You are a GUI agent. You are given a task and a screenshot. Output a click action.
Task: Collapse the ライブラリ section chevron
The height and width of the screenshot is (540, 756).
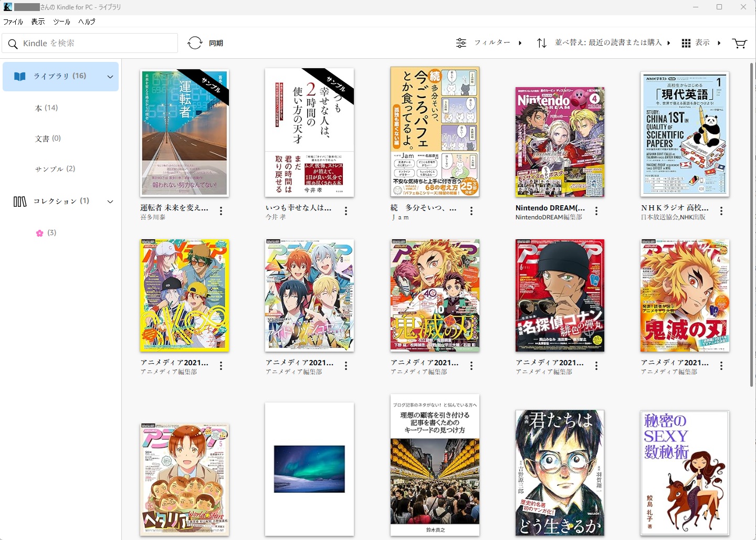point(110,77)
